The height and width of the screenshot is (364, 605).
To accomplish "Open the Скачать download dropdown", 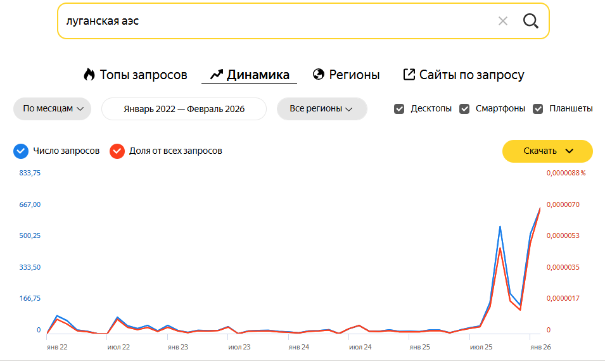I will click(x=547, y=151).
